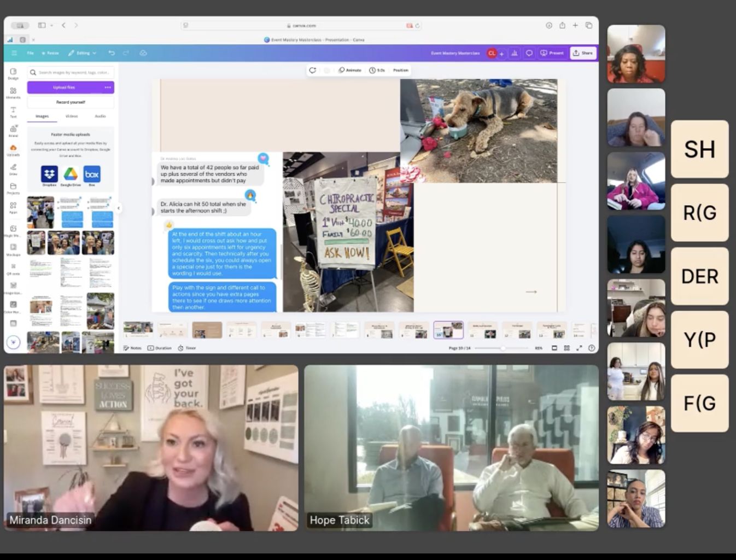Check the cloud save status icon
This screenshot has height=560, width=736.
[x=143, y=53]
